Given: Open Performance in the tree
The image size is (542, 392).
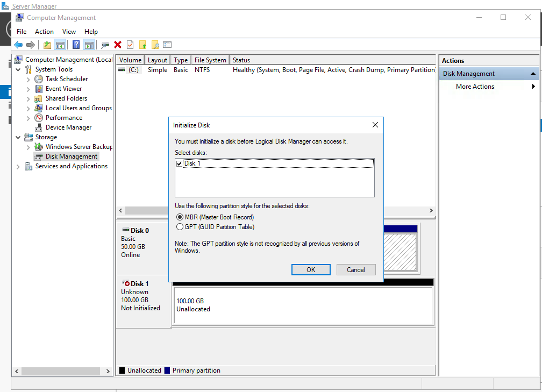Looking at the screenshot, I should (64, 118).
